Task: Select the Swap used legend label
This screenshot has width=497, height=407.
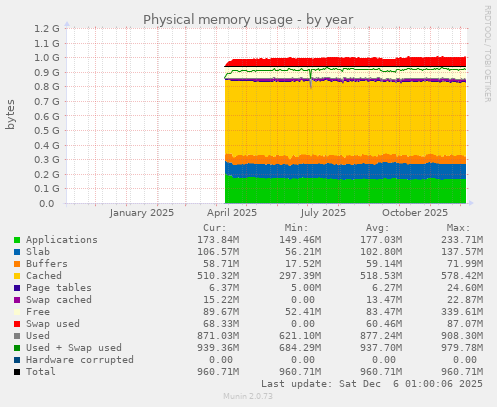Action: click(x=53, y=324)
